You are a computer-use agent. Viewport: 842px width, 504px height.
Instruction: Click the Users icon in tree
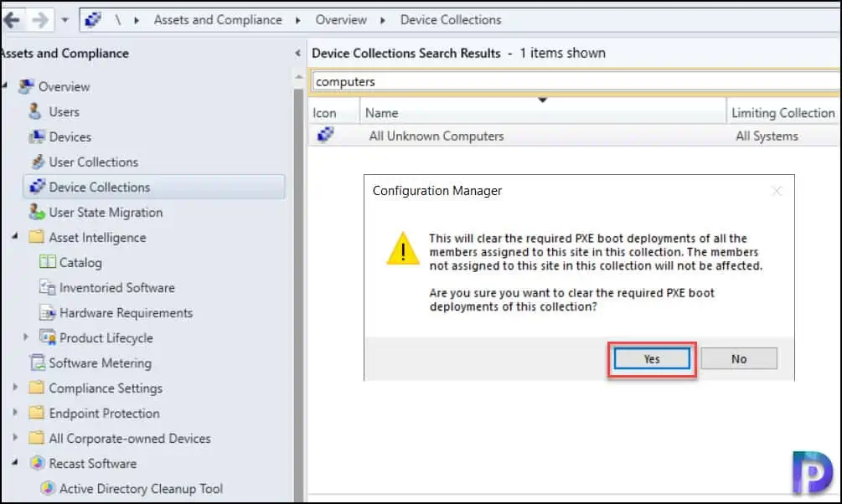[x=35, y=111]
